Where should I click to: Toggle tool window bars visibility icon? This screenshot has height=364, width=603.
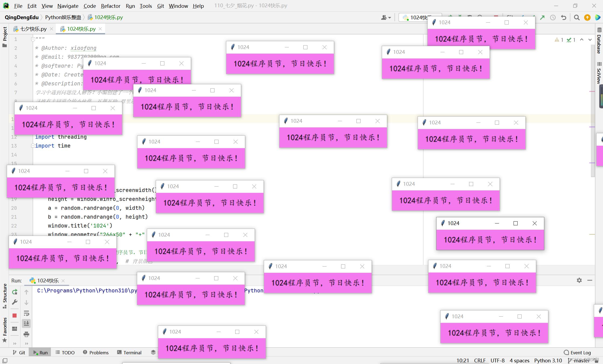tap(5, 360)
